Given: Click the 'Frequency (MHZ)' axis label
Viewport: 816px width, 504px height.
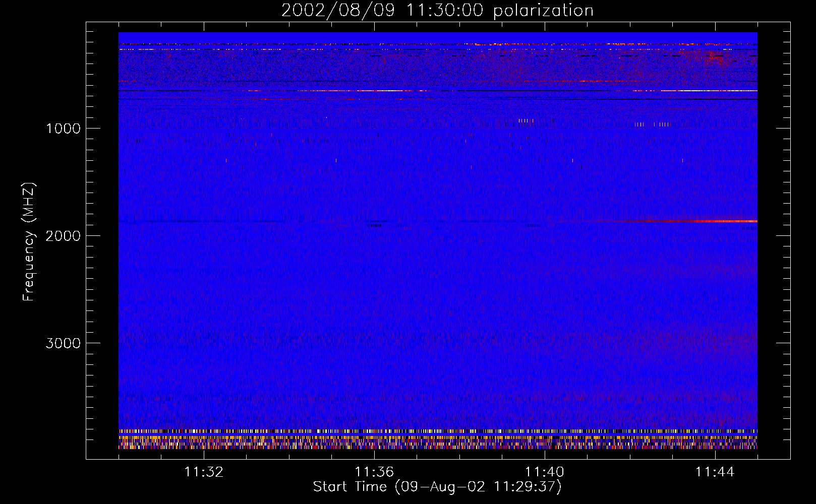Looking at the screenshot, I should [x=29, y=242].
